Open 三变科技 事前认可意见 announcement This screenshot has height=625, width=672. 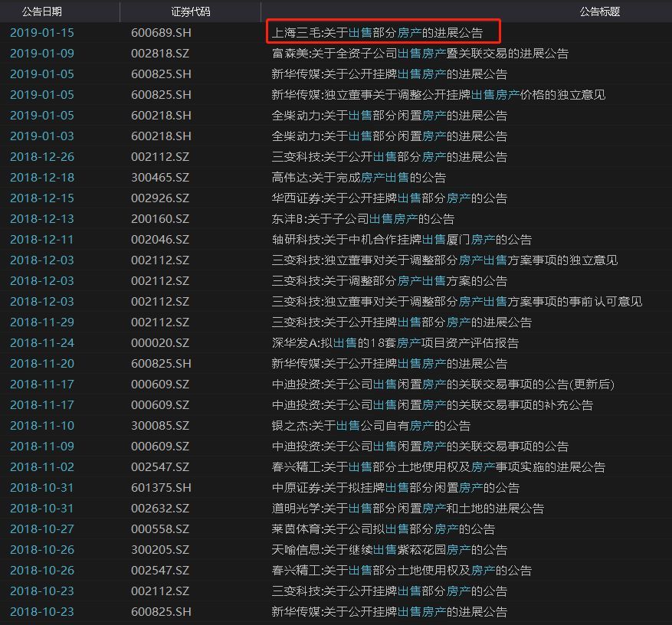click(x=457, y=302)
